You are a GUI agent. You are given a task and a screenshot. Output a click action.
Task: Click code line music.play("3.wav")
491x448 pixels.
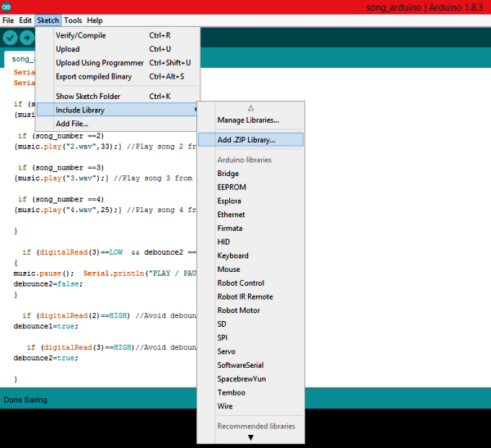(x=103, y=179)
